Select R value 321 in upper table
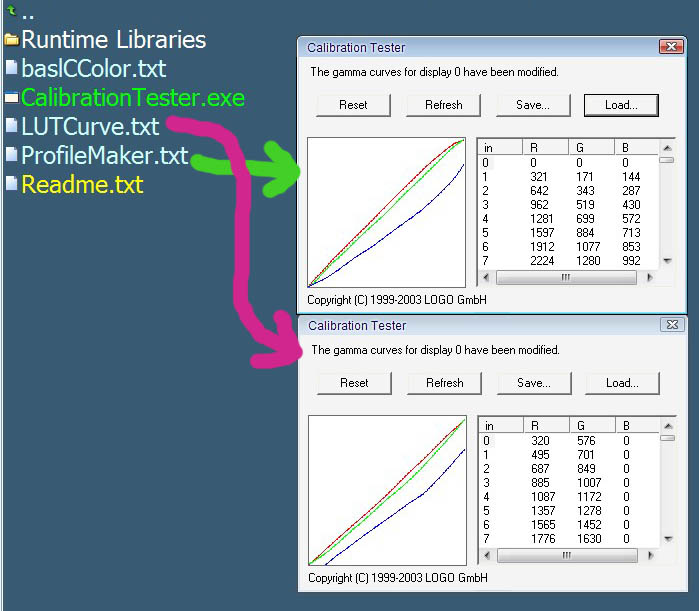 click(539, 177)
